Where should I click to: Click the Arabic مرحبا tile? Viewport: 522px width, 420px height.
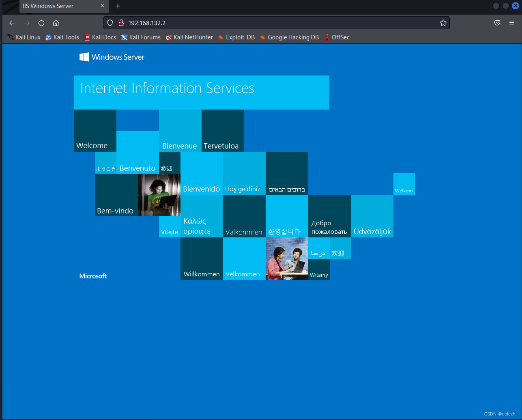[x=319, y=248]
